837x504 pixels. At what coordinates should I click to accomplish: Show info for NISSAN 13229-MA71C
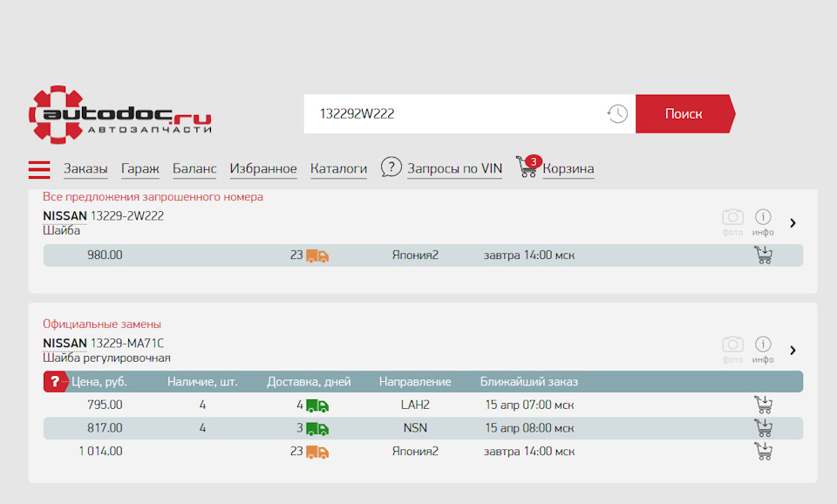pos(763,350)
